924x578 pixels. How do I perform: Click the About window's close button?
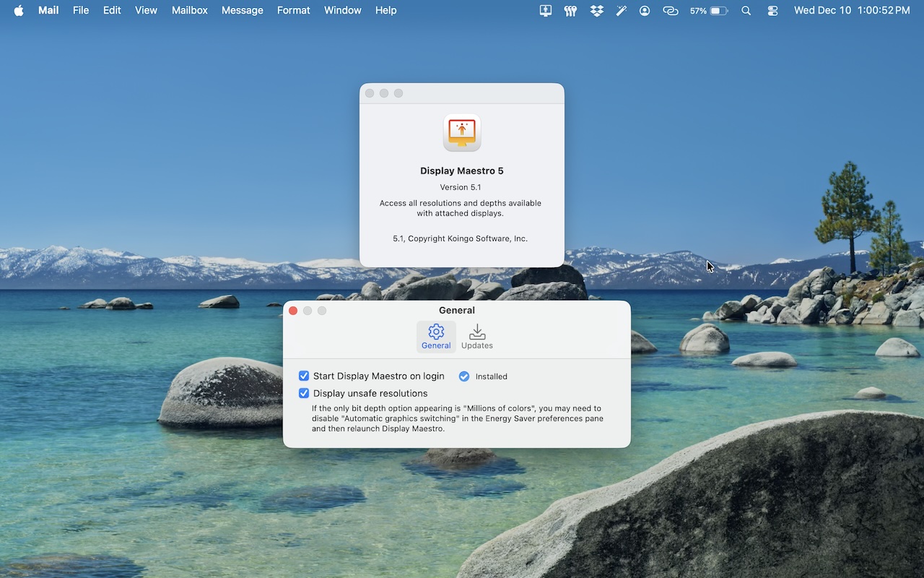(370, 93)
